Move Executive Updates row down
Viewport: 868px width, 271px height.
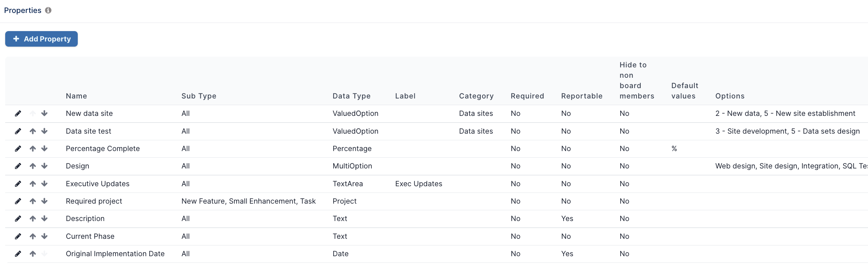click(x=44, y=184)
